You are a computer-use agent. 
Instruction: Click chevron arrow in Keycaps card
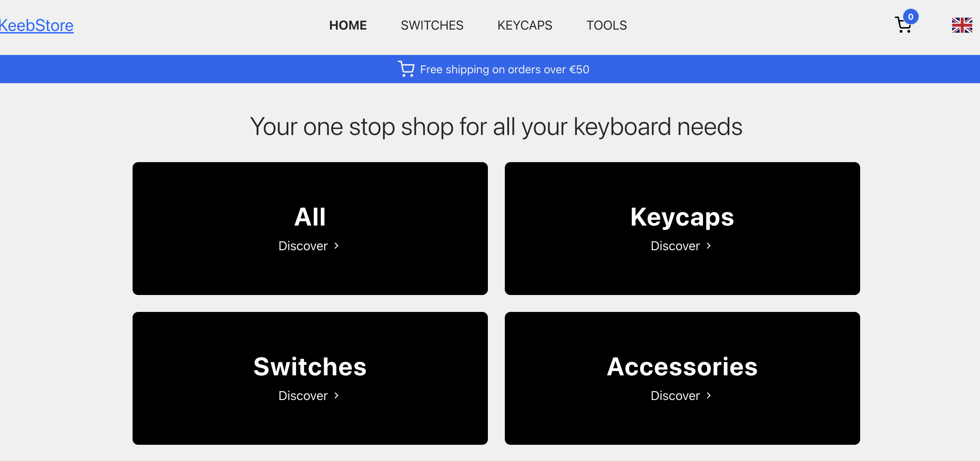(x=708, y=246)
